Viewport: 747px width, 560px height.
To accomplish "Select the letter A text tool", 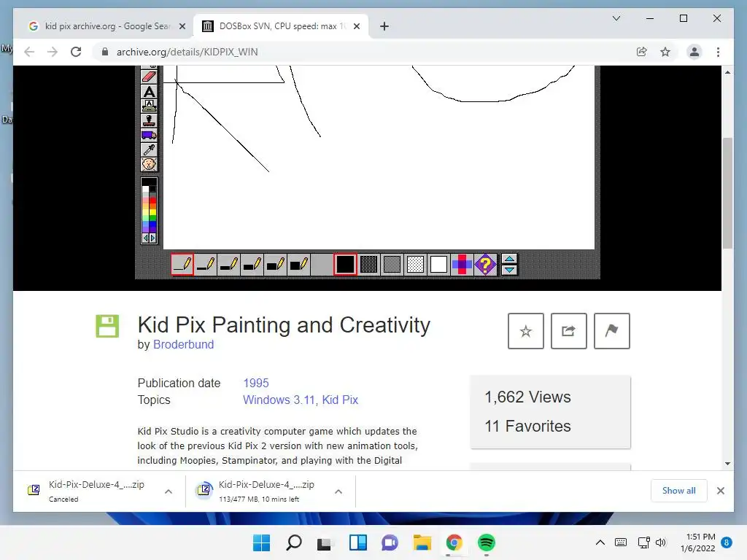I will 149,91.
